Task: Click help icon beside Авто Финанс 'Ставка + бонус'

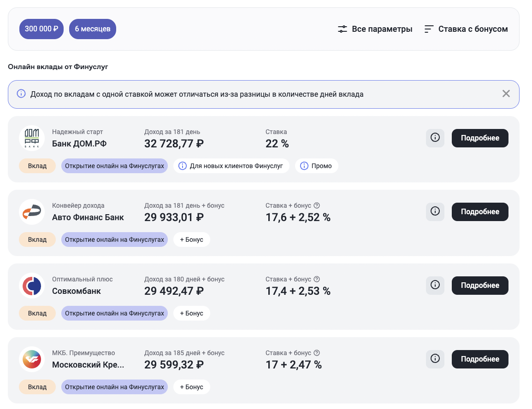Action: click(317, 205)
